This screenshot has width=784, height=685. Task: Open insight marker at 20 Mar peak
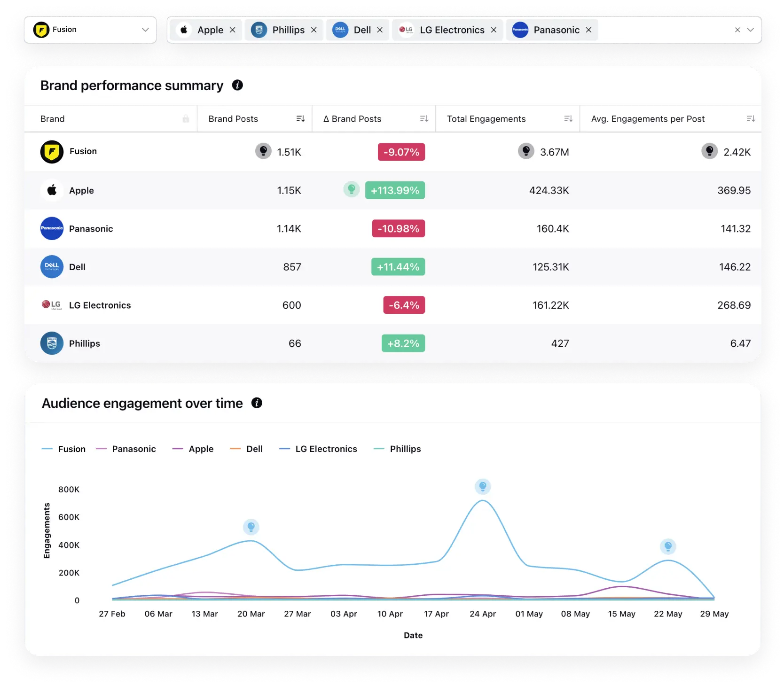pos(251,527)
